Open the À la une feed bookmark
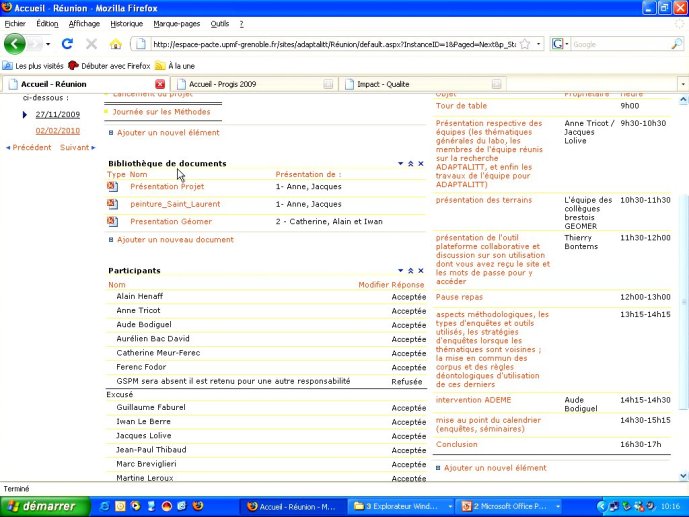This screenshot has height=517, width=689. coord(175,66)
